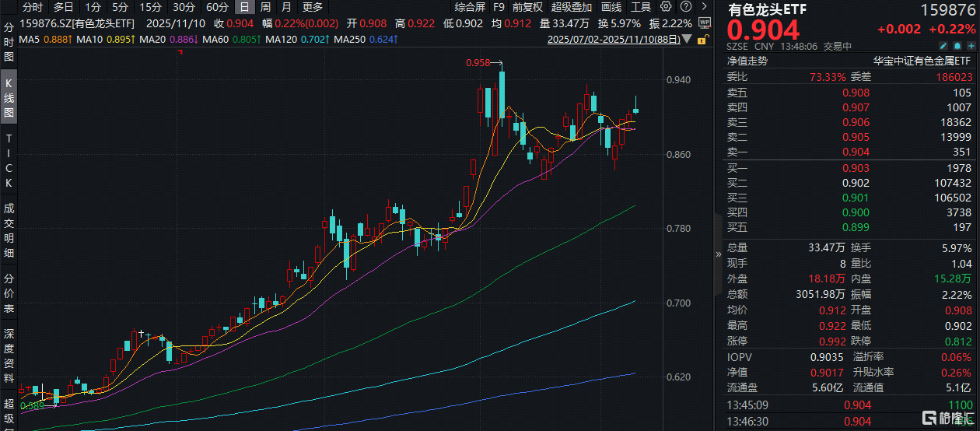Image resolution: width=980 pixels, height=431 pixels.
Task: Click the 净值走势 link
Action: pos(747,60)
